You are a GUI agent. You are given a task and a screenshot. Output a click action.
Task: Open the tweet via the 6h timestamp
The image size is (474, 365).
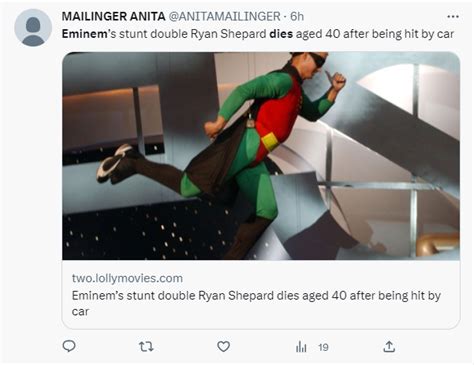297,16
